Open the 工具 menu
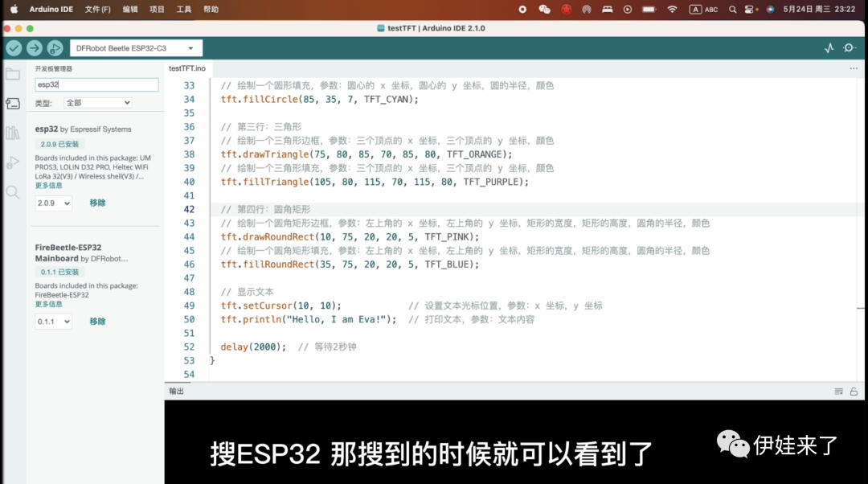Screen dimensions: 868x484 pos(184,9)
